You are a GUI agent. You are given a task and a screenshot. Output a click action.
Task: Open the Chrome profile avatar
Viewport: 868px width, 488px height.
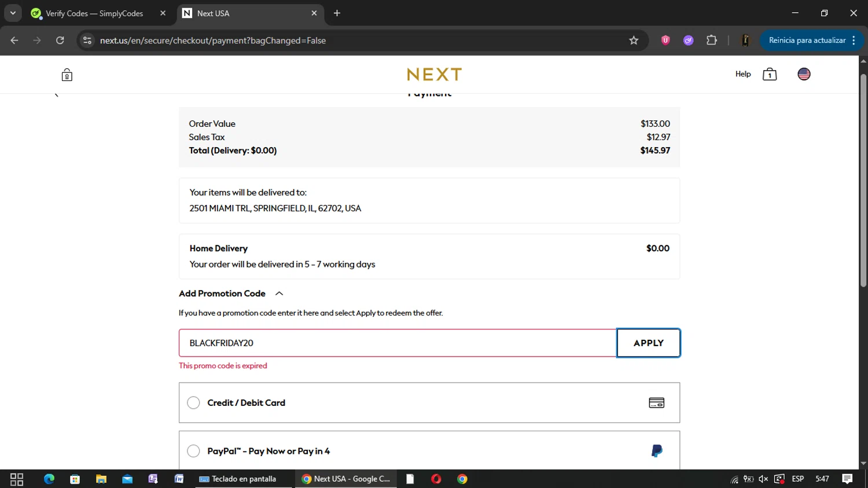tap(745, 41)
